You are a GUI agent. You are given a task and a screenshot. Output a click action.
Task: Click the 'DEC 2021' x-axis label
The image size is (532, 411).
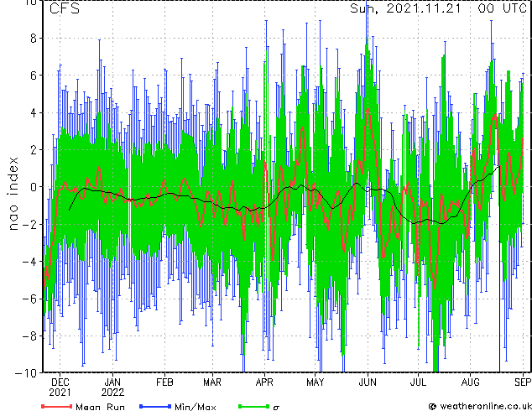[x=60, y=388]
